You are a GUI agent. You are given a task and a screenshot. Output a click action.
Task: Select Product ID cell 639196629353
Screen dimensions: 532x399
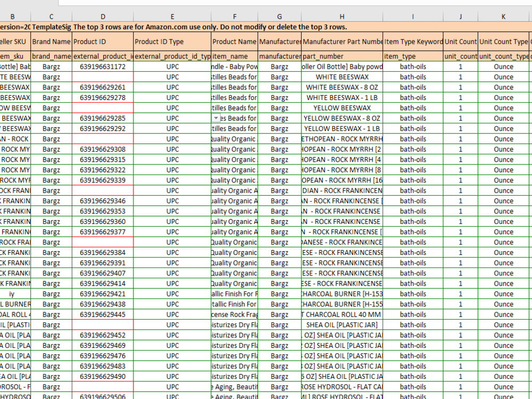tap(103, 211)
